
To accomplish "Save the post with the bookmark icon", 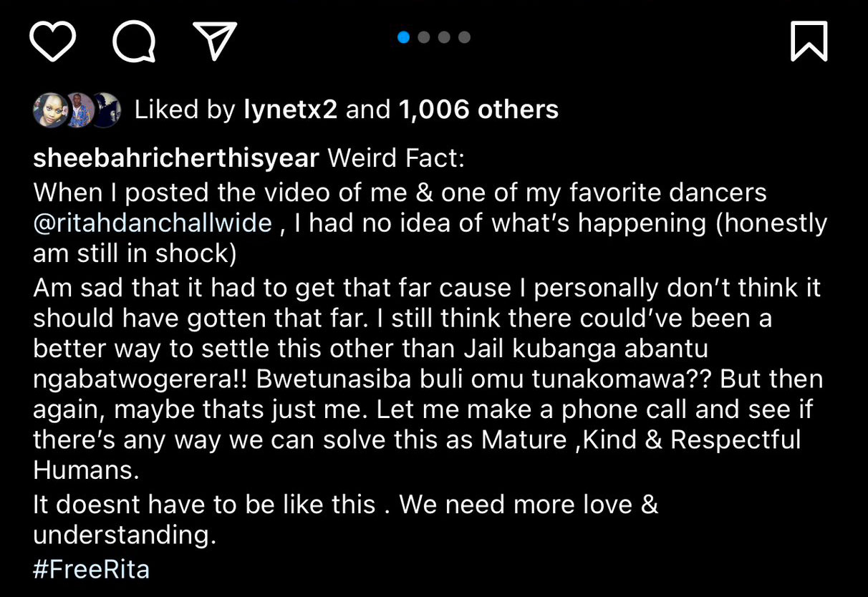I will click(x=809, y=41).
